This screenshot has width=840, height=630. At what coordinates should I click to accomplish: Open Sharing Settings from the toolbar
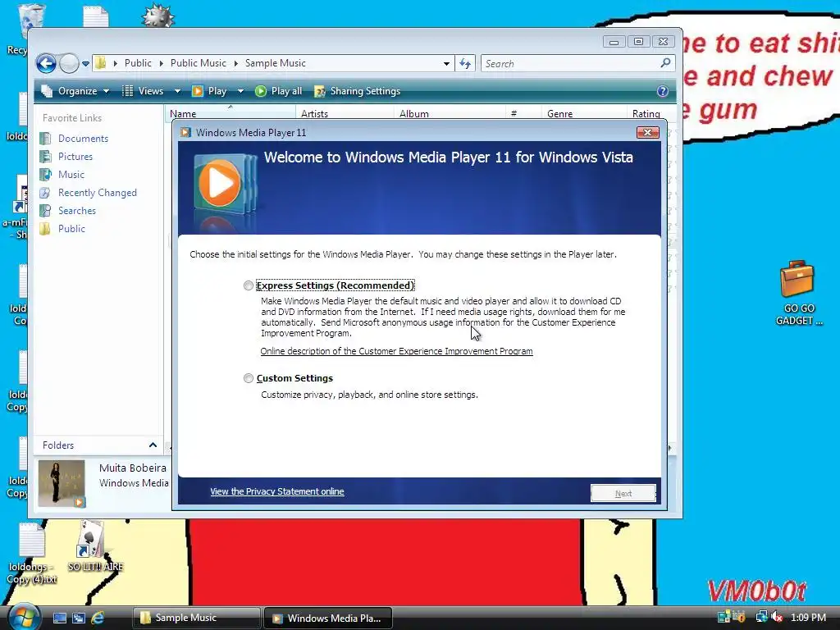tap(358, 91)
